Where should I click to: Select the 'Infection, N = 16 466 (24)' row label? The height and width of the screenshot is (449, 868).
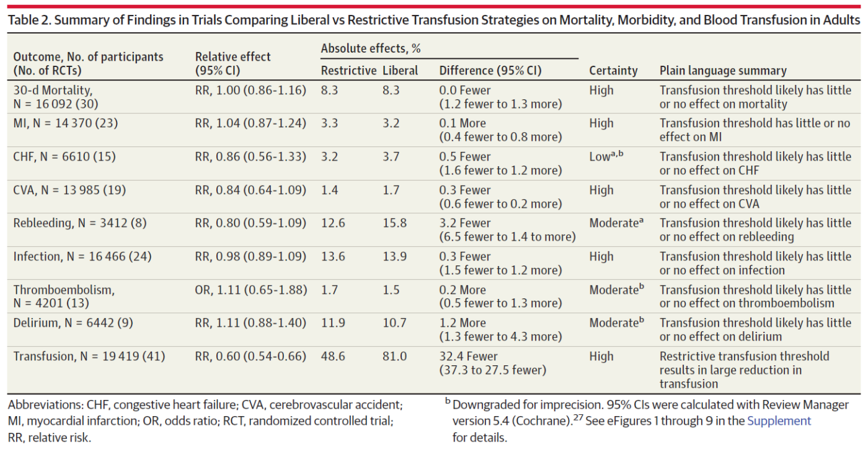82,257
